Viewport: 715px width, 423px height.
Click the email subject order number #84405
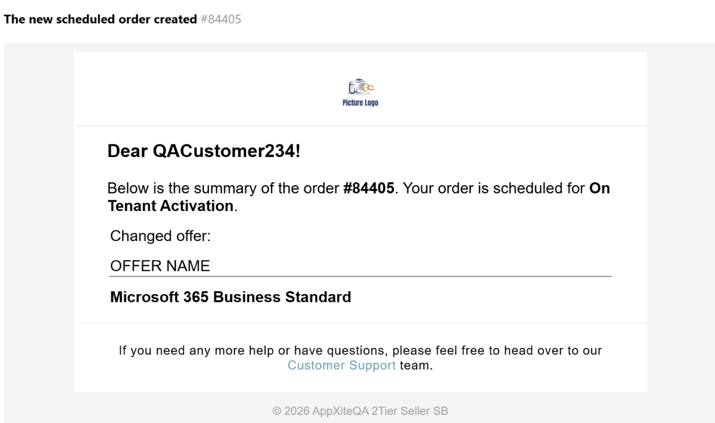221,19
